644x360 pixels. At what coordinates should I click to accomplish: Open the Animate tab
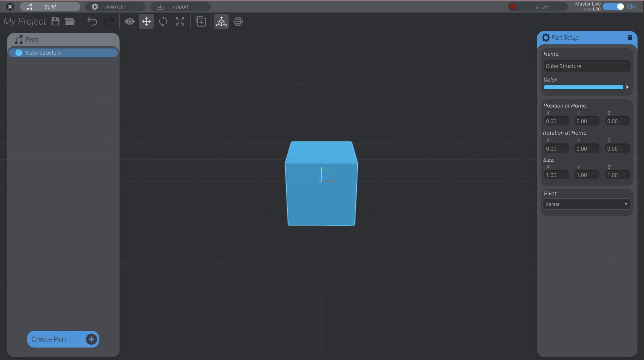pos(115,6)
